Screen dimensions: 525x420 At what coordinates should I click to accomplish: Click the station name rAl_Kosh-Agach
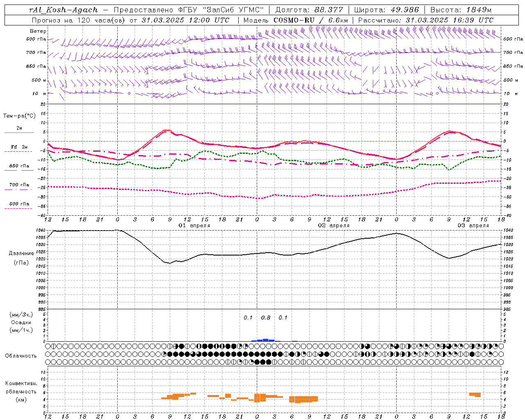click(x=64, y=10)
